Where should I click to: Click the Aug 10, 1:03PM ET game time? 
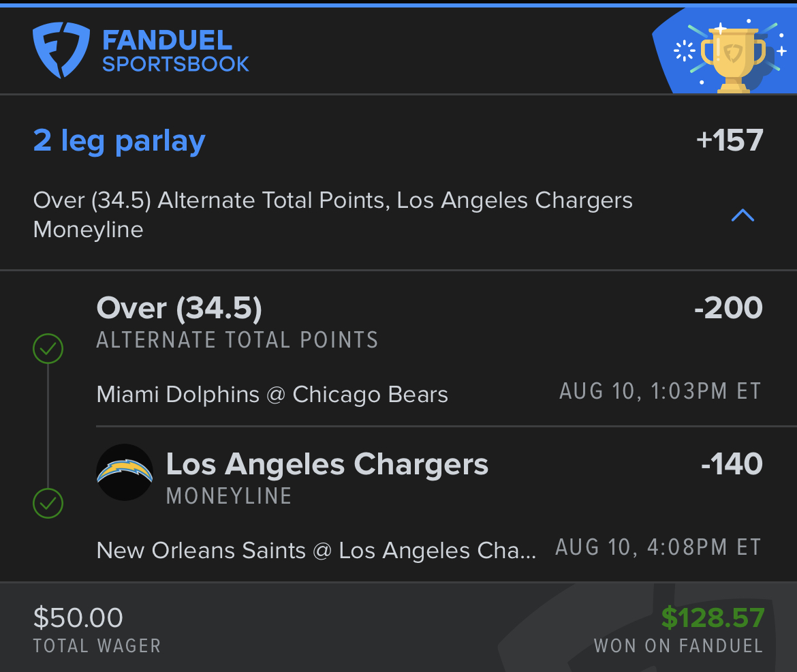tap(659, 392)
